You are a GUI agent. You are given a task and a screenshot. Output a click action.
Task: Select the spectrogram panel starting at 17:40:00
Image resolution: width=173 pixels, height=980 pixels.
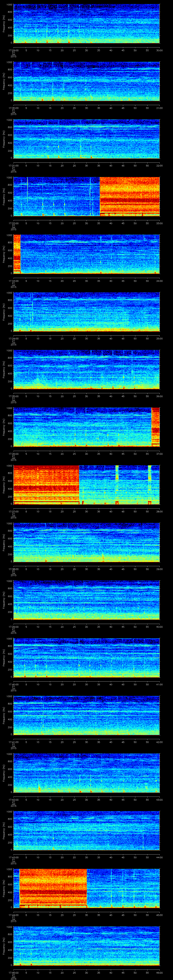click(x=86, y=658)
